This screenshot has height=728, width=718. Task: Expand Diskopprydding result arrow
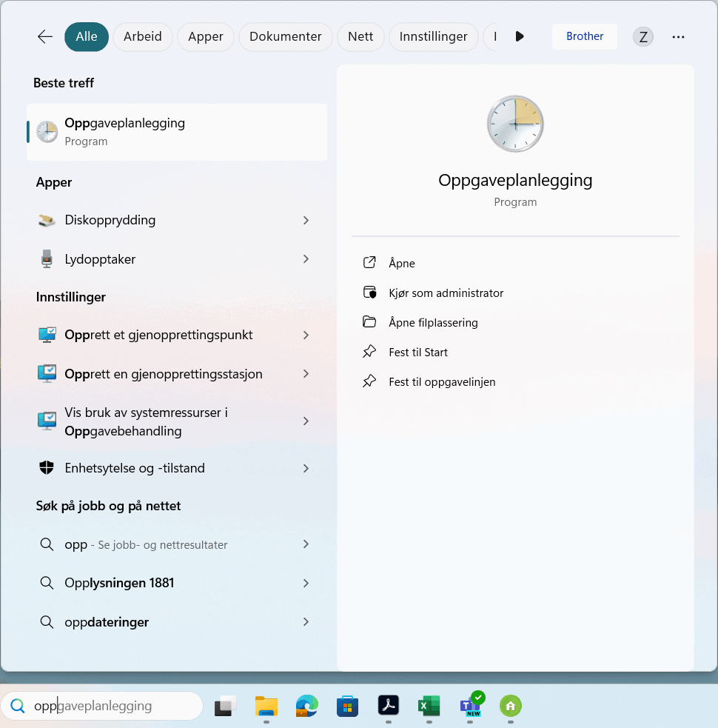[306, 221]
